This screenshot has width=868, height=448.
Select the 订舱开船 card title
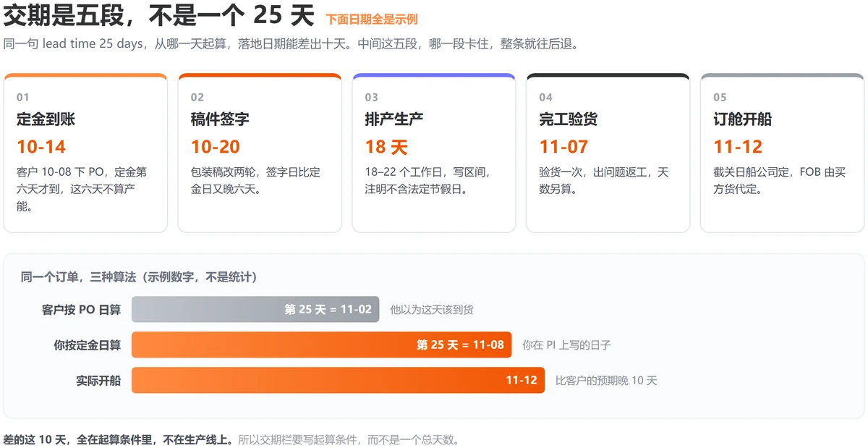click(743, 119)
